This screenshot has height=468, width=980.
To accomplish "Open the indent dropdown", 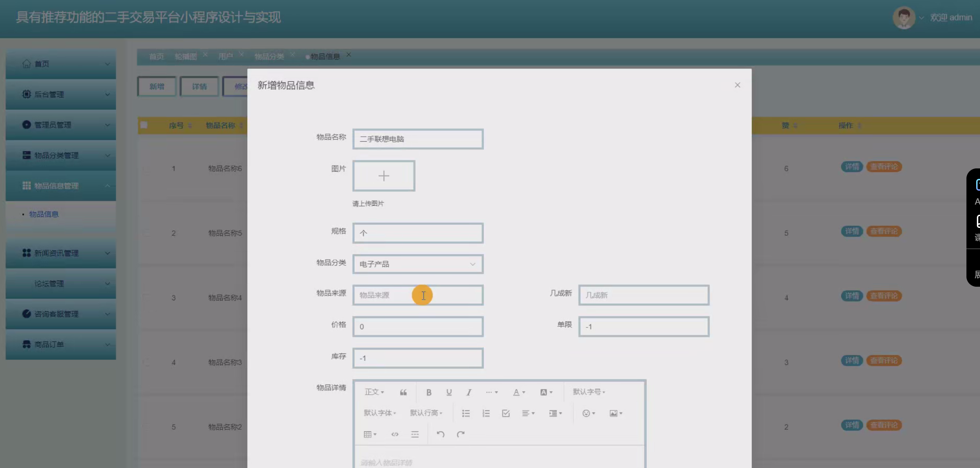I will 555,413.
